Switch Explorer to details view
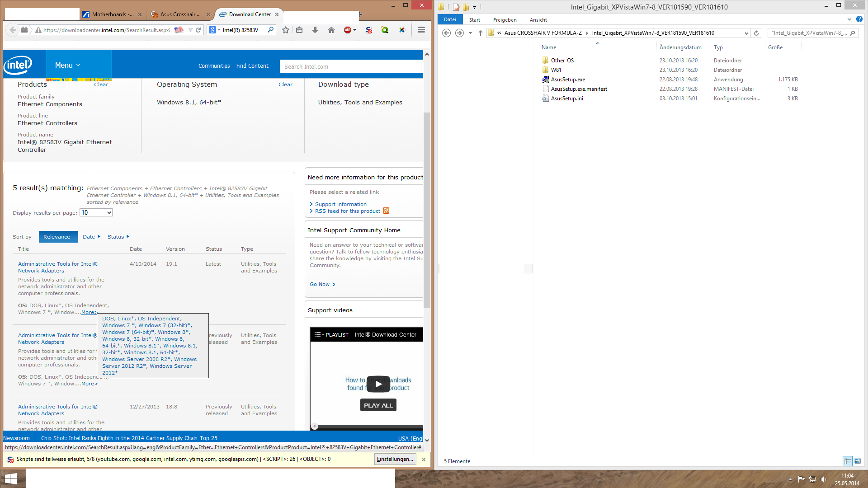The height and width of the screenshot is (488, 868). pos(848,461)
